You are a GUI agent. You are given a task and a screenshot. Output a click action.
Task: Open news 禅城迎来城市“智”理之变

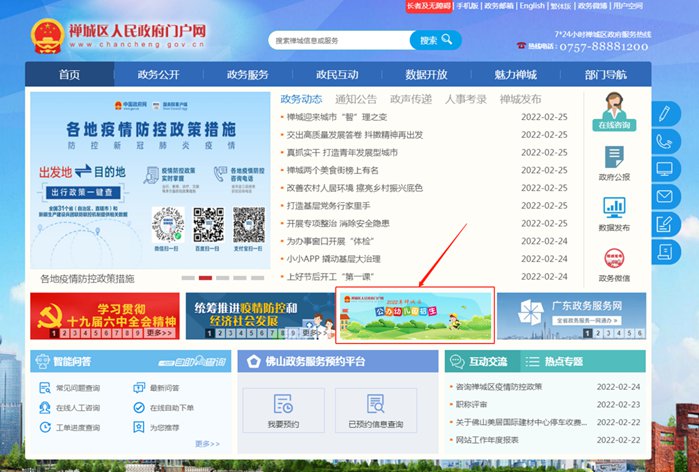[x=337, y=117]
